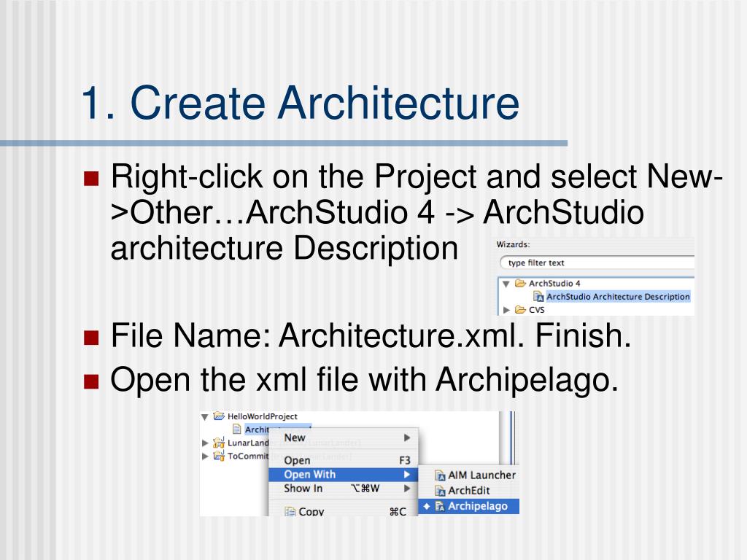Click the New submenu arrow
Image resolution: width=747 pixels, height=560 pixels.
407,437
